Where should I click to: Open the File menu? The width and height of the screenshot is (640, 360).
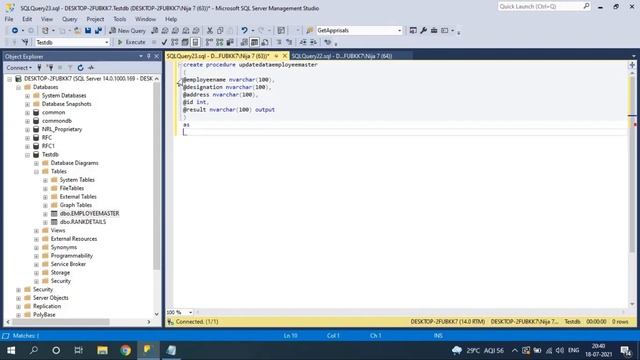click(x=9, y=19)
